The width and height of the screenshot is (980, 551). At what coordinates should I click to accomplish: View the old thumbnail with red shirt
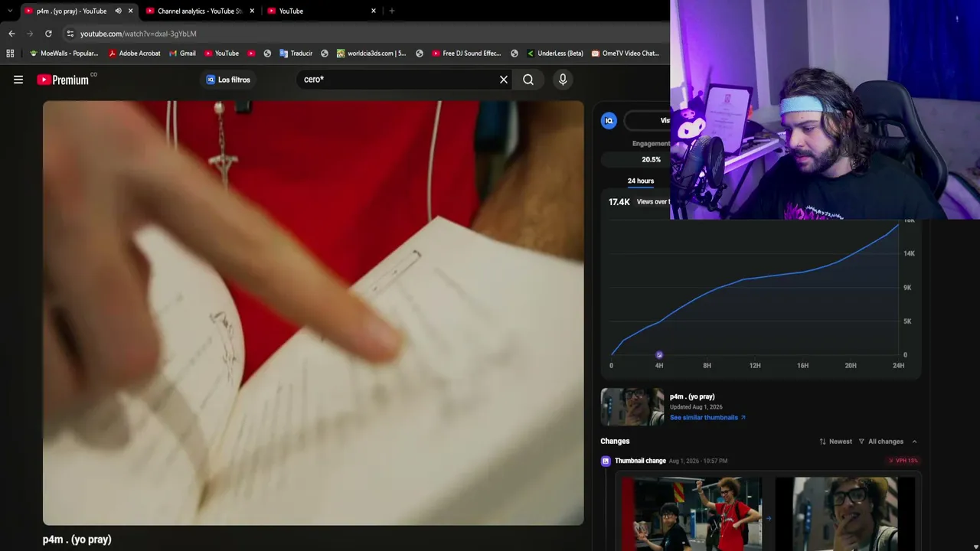(691, 514)
